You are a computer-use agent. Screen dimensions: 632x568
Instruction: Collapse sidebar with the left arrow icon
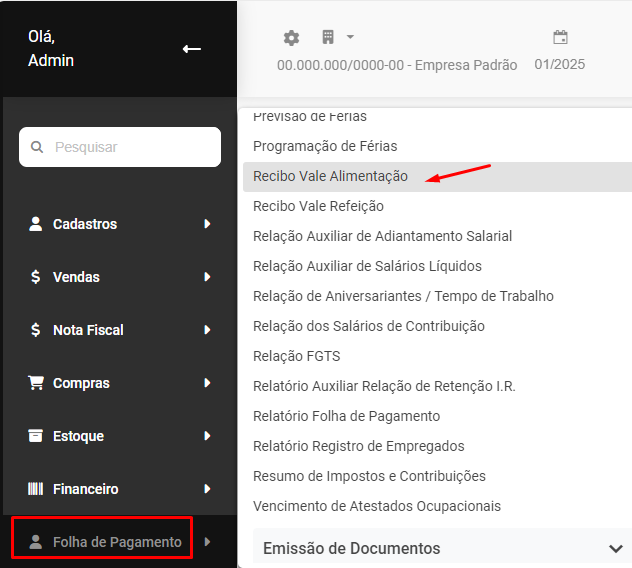coord(191,49)
